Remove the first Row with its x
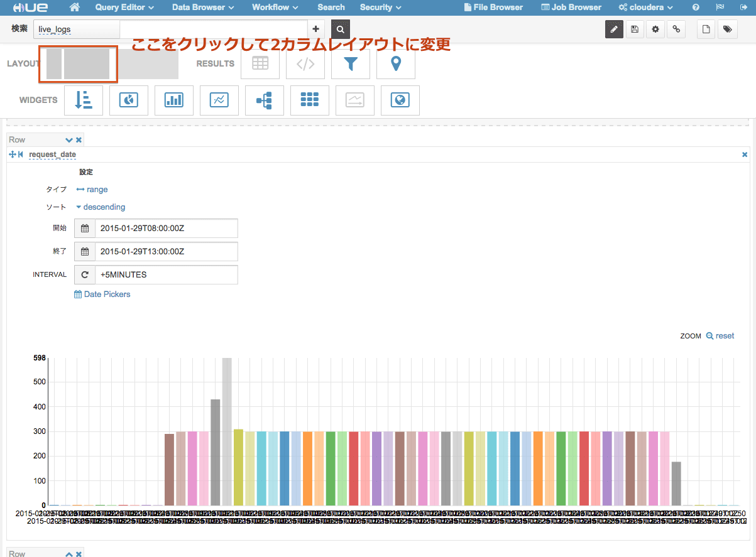This screenshot has width=756, height=557. click(79, 139)
